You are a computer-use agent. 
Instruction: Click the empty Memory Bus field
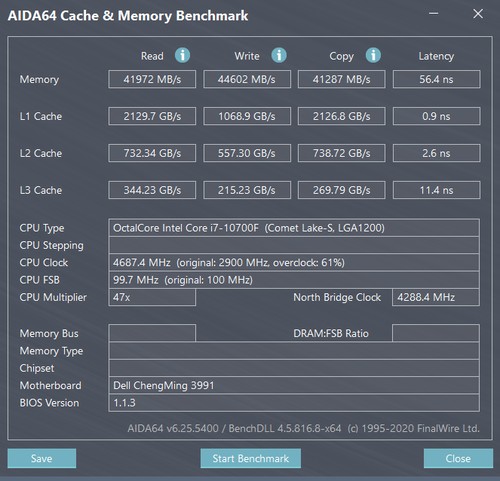point(152,333)
